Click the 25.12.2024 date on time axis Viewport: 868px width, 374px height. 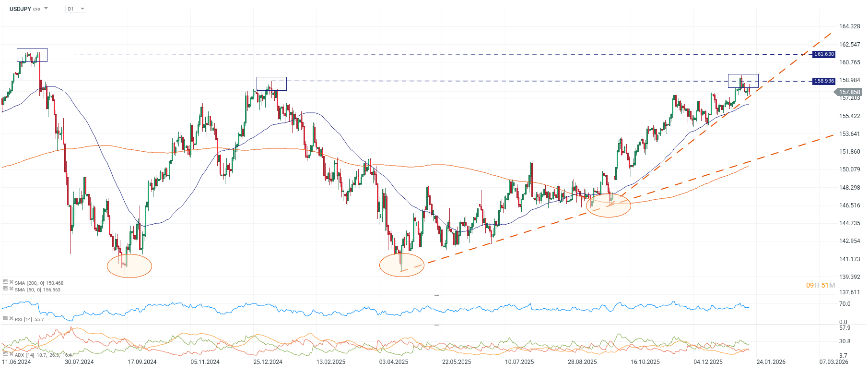click(268, 362)
